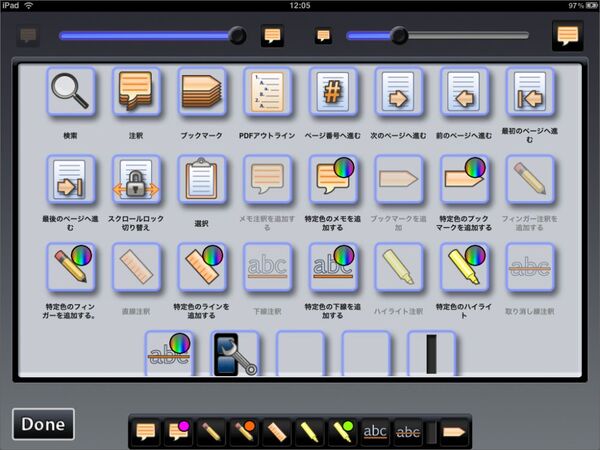
Task: Tap the dimmed 取り消し線注釈 strikethrough icon
Action: point(530,267)
